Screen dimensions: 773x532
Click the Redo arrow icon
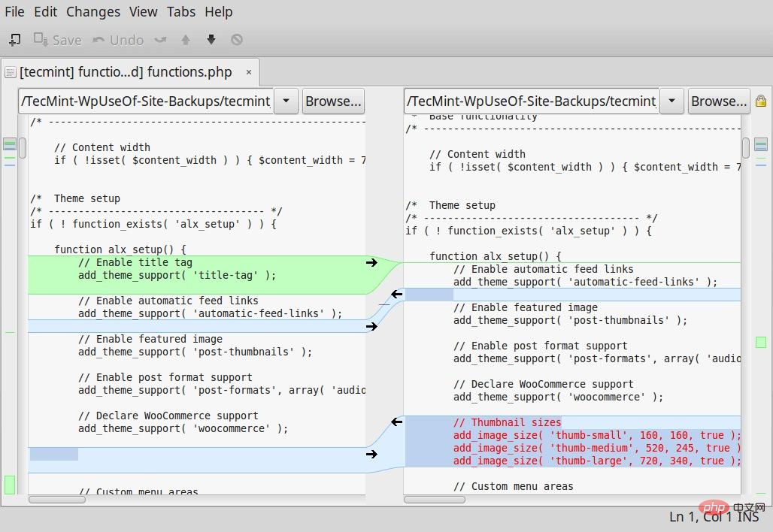[160, 40]
